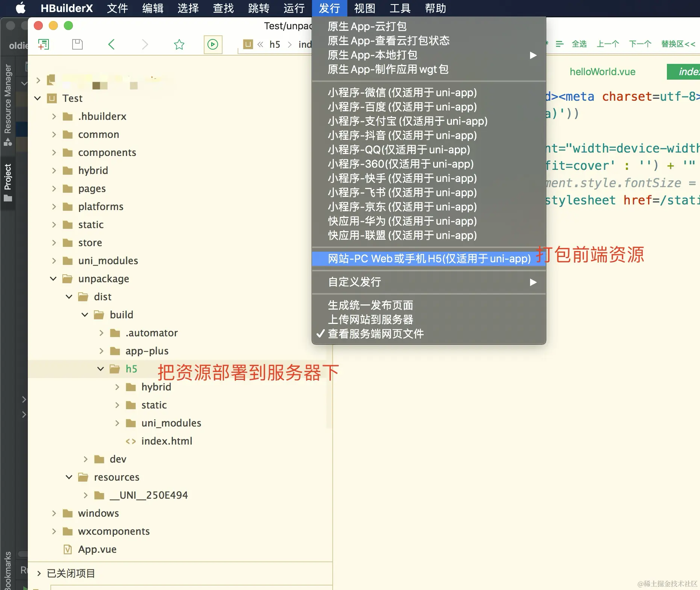Click the star bookmark icon
Image resolution: width=700 pixels, height=590 pixels.
(x=179, y=44)
